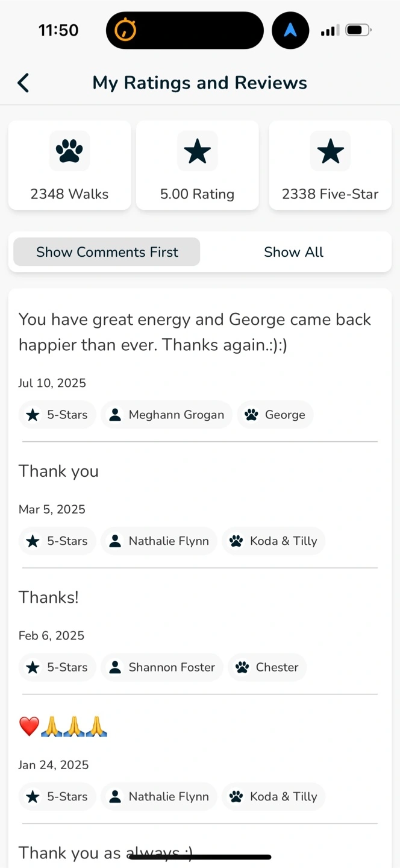The height and width of the screenshot is (868, 400).
Task: Tap the person icon beside Meghann Grogan
Action: click(x=114, y=415)
